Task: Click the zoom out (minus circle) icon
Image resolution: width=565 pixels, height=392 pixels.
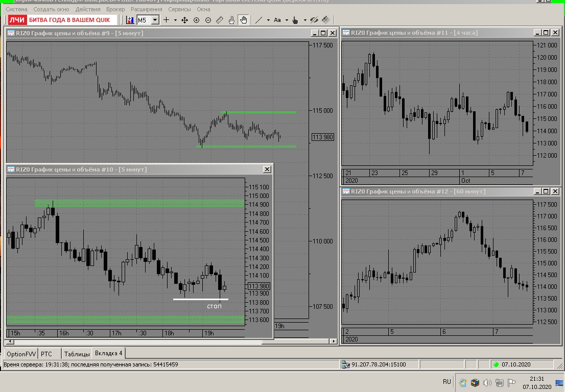Action: [208, 20]
